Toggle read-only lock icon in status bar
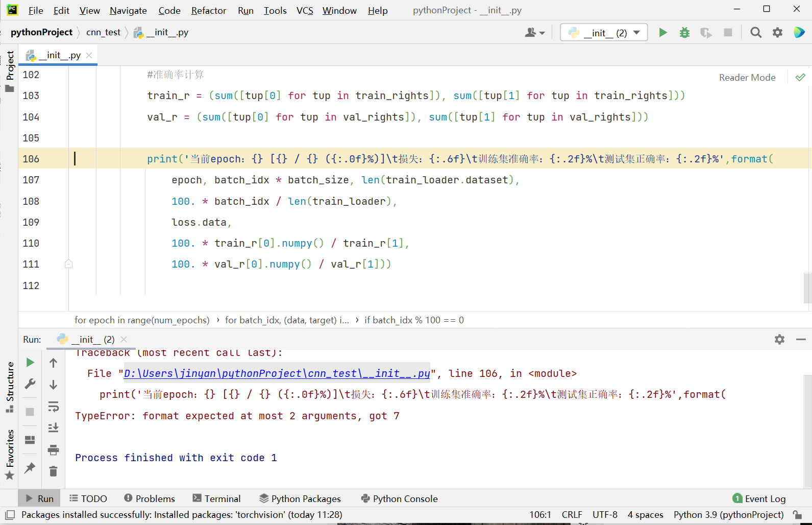The height and width of the screenshot is (525, 812). pyautogui.click(x=797, y=514)
